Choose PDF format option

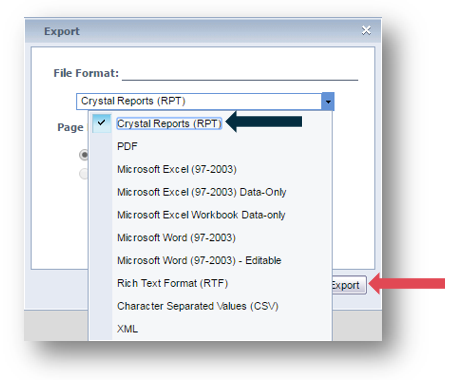click(x=127, y=146)
